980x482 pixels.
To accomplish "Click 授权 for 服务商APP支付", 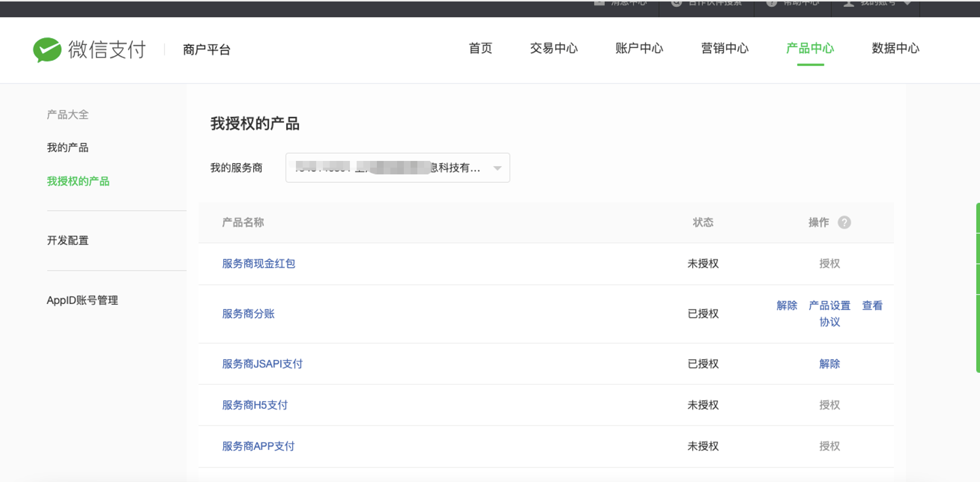I will (x=829, y=446).
